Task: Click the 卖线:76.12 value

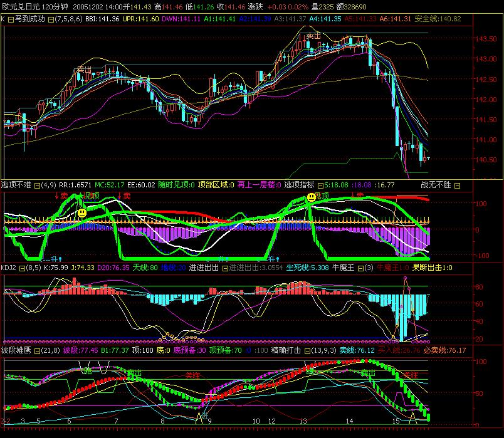Action: tap(357, 350)
